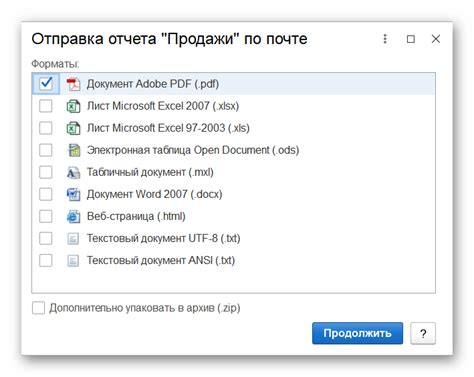The height and width of the screenshot is (377, 474).
Task: Click the dialog title 'Отправка отчета "Продажи" по почте'
Action: click(169, 39)
